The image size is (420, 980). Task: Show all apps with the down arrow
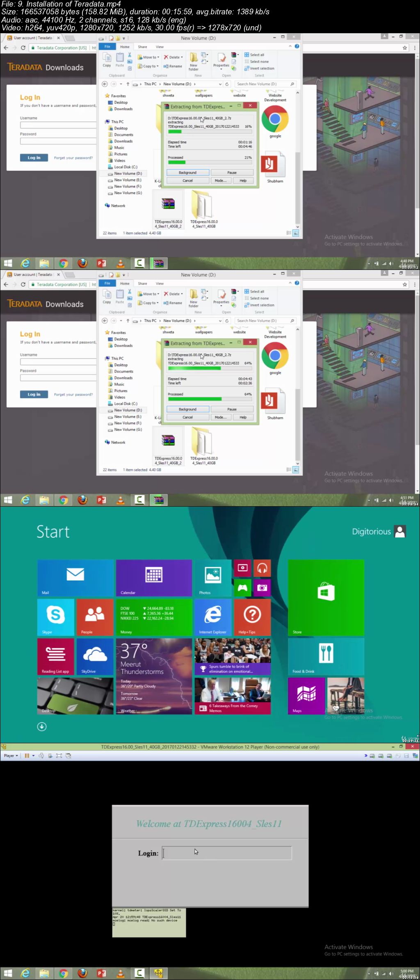pyautogui.click(x=42, y=726)
